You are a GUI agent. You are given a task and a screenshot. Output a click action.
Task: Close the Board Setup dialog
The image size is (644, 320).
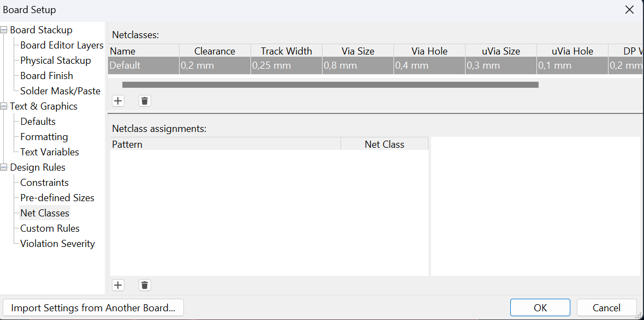click(x=629, y=10)
